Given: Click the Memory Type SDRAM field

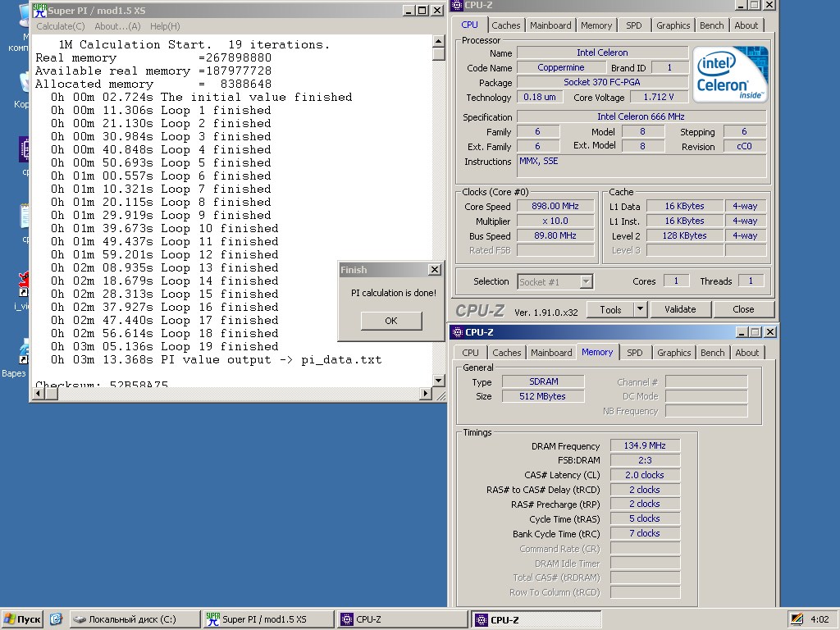Looking at the screenshot, I should (543, 381).
